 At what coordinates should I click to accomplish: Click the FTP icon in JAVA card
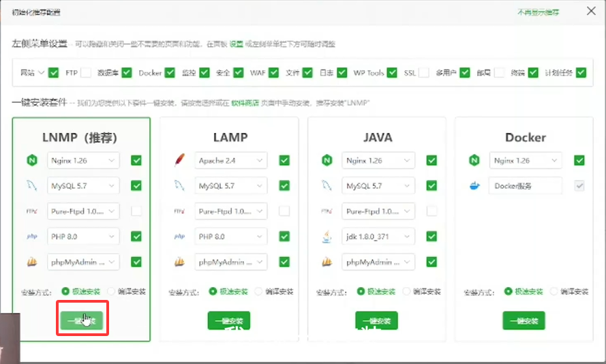[x=327, y=211]
